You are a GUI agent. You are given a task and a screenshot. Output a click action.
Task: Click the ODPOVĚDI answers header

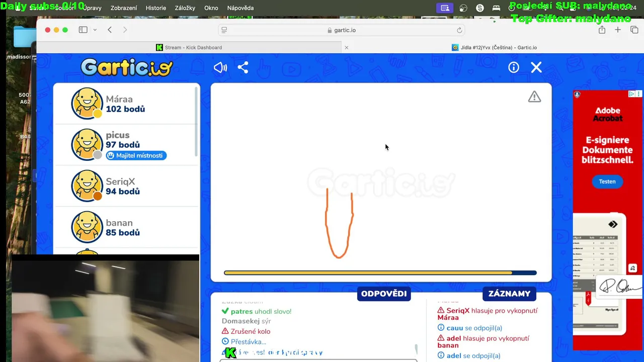[384, 294]
